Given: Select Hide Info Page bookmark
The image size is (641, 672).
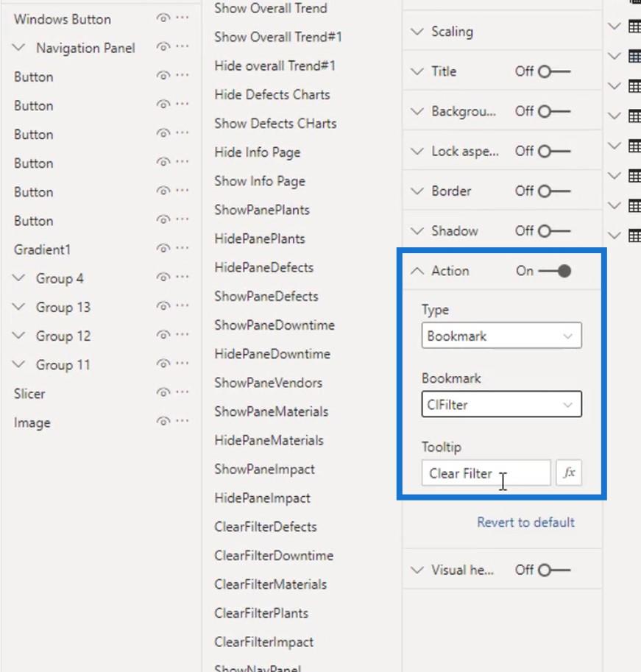Looking at the screenshot, I should [258, 152].
